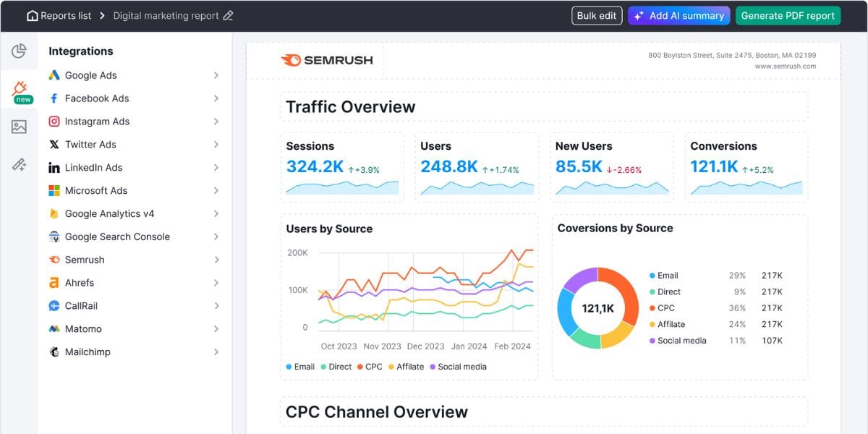This screenshot has height=434, width=868.
Task: Open the magic wand sidebar icon
Action: pos(19,165)
